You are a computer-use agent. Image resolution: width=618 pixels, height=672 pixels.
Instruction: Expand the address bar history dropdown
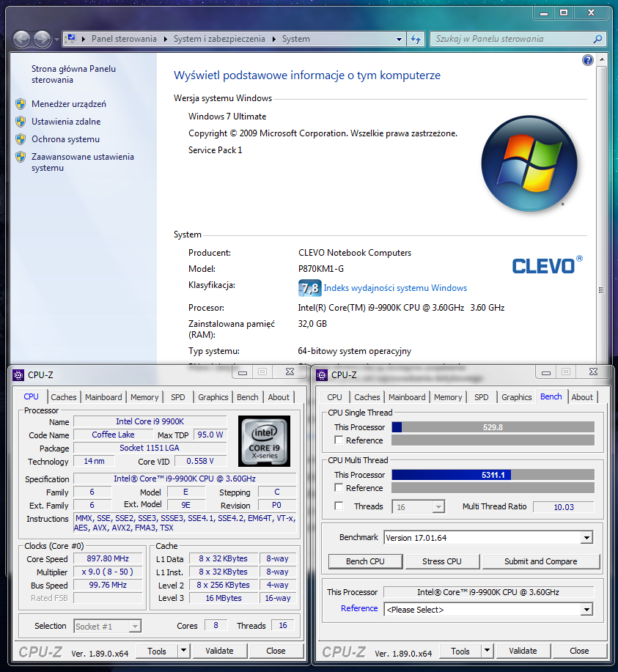point(399,39)
